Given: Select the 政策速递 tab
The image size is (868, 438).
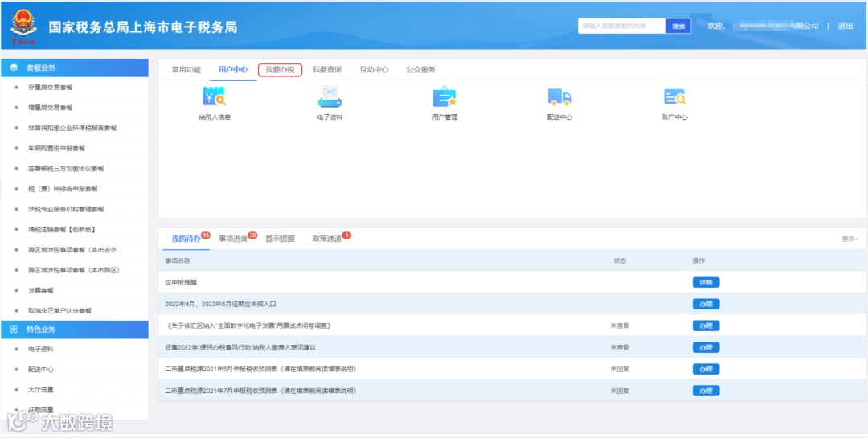Looking at the screenshot, I should (x=326, y=239).
